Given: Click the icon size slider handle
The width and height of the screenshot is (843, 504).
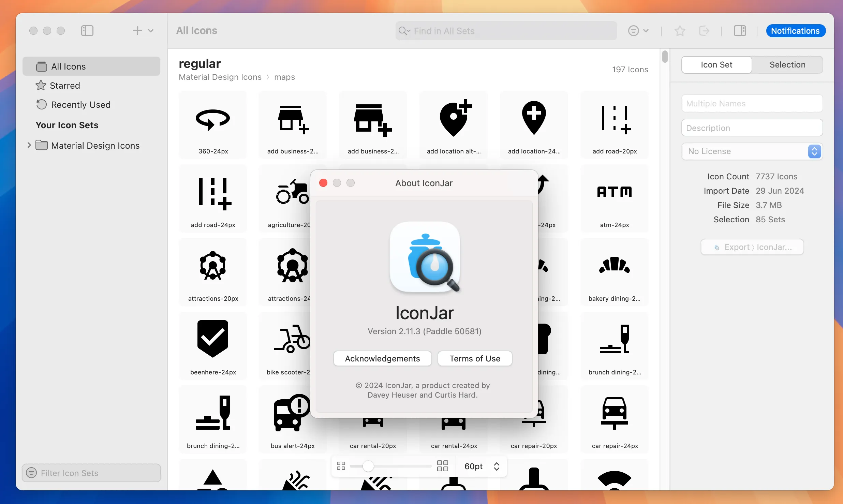Looking at the screenshot, I should (x=368, y=466).
